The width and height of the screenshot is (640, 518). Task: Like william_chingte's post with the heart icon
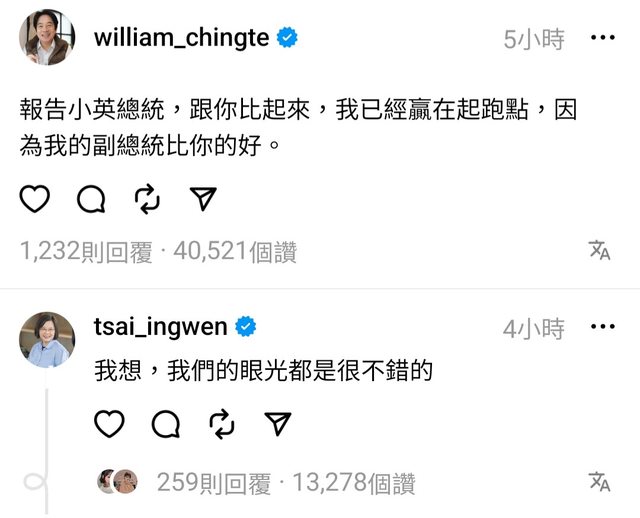click(x=35, y=199)
